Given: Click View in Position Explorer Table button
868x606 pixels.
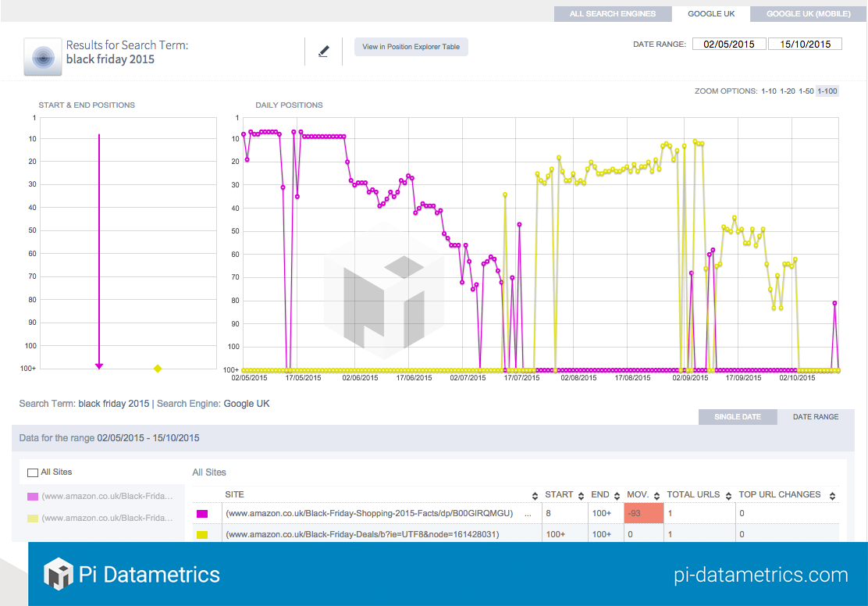Looking at the screenshot, I should click(x=411, y=47).
